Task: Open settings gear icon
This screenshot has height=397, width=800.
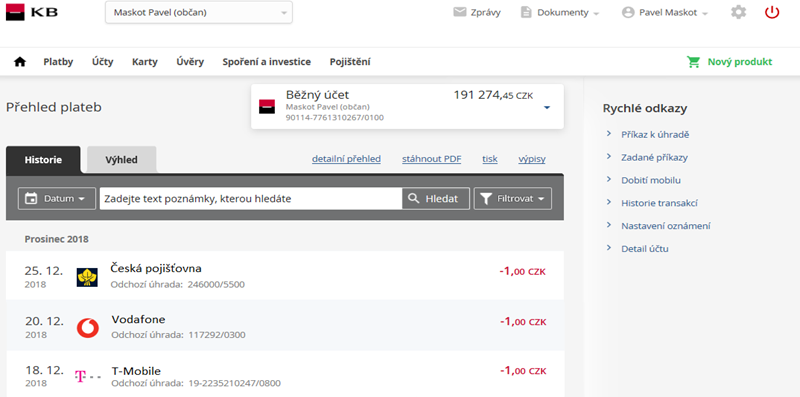Action: click(738, 12)
